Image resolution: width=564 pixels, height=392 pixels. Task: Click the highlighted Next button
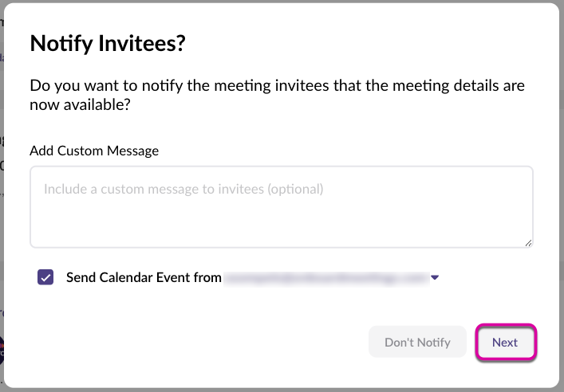(x=505, y=343)
